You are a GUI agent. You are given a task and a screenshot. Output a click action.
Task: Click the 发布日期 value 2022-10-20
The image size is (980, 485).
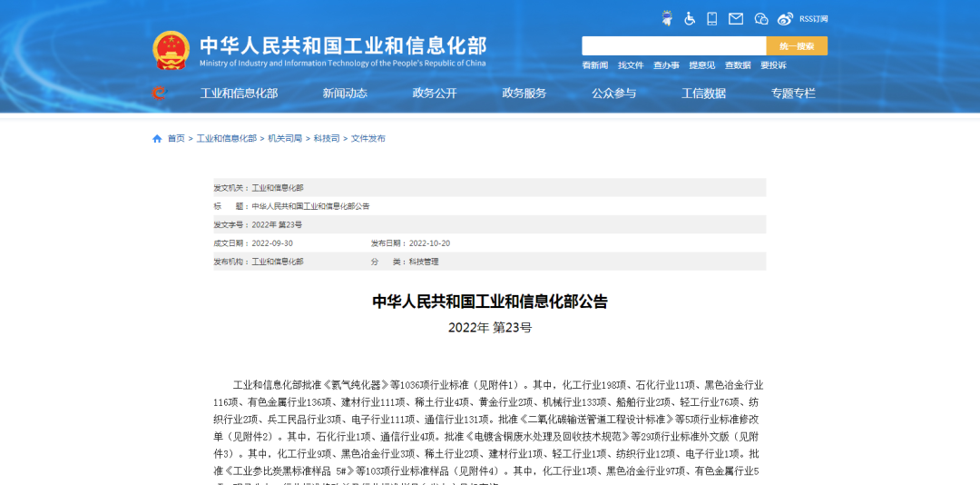point(428,242)
